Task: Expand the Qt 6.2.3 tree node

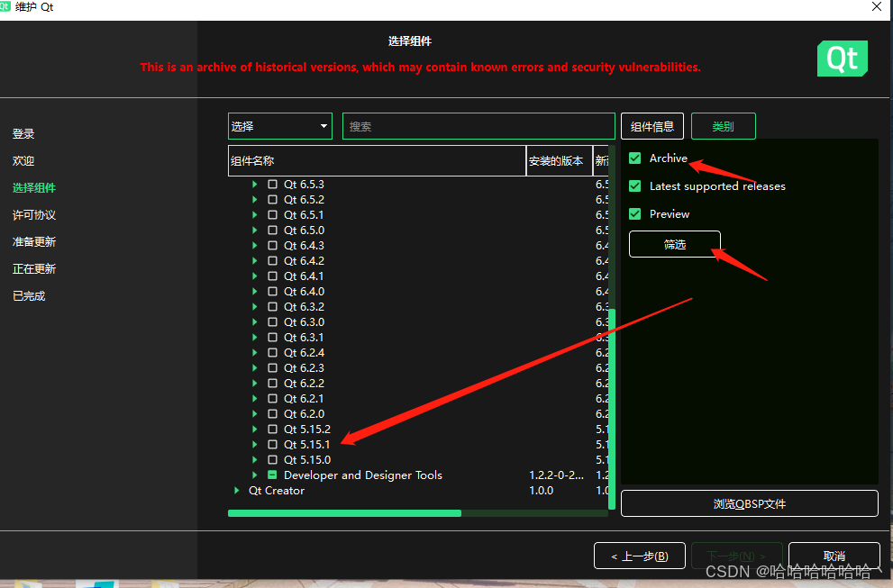Action: click(255, 368)
